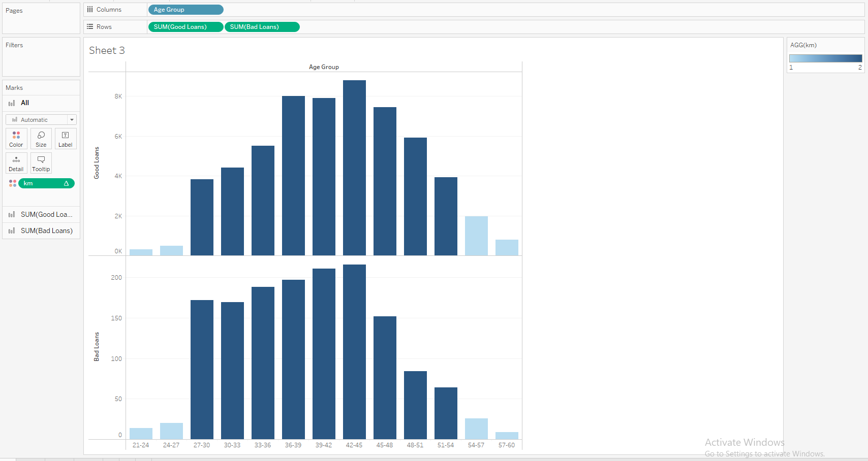Screen dimensions: 868x461
Task: Click color dots icon beside km pill
Action: coord(13,183)
